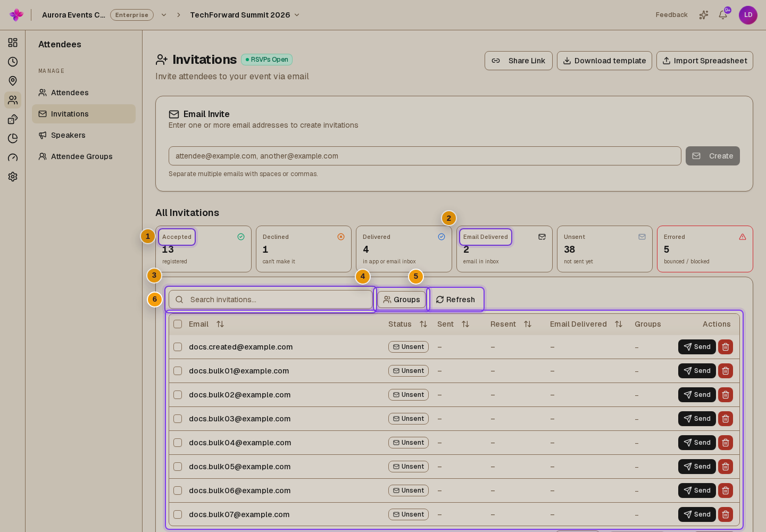The height and width of the screenshot is (532, 766).
Task: Click the Search invitations box
Action: (x=271, y=300)
